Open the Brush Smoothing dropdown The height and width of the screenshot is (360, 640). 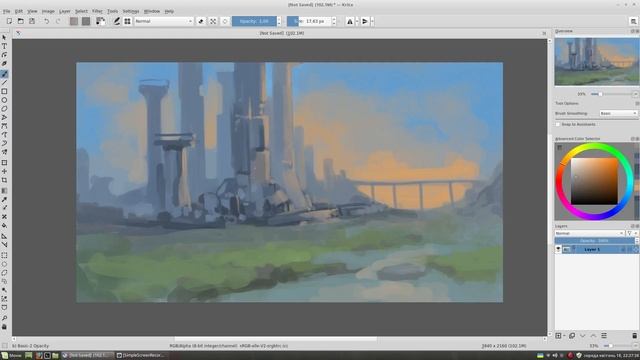tap(618, 113)
